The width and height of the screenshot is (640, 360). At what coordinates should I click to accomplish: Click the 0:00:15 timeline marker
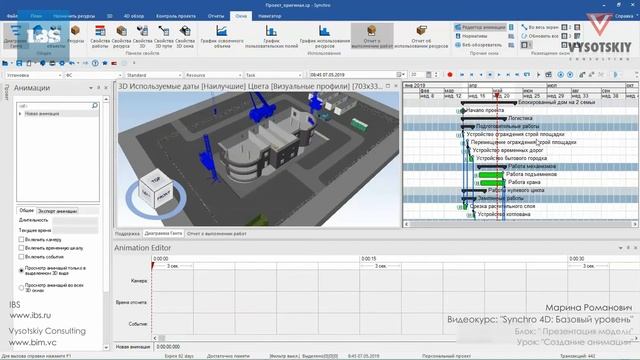[369, 259]
